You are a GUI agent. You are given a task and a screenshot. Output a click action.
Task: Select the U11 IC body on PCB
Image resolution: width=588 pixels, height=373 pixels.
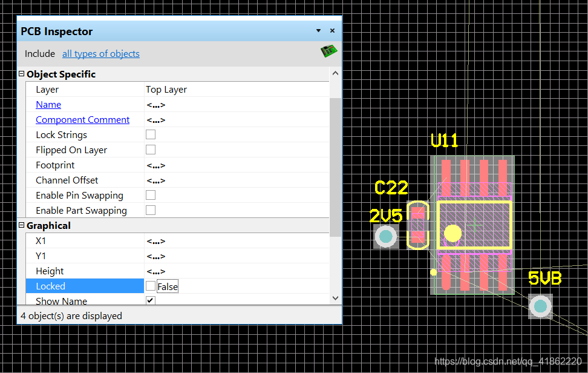[x=474, y=225]
